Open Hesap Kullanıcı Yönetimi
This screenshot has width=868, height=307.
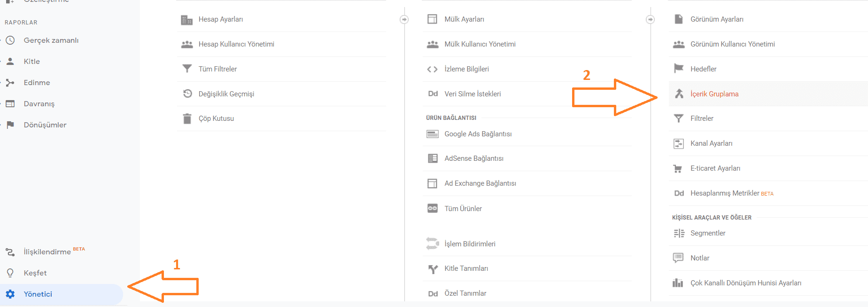pos(236,44)
